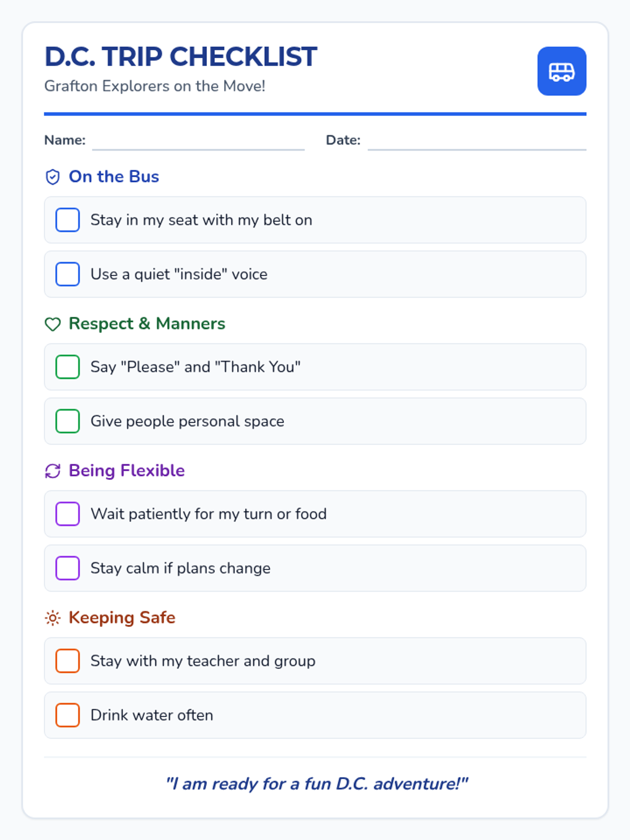The image size is (630, 840).
Task: Check "Stay with my teacher and group"
Action: (68, 661)
